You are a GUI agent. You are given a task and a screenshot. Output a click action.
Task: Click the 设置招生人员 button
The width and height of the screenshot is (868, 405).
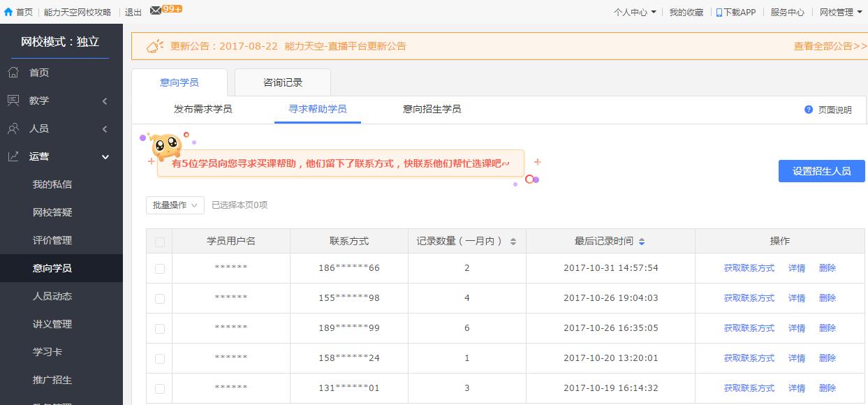pos(821,171)
